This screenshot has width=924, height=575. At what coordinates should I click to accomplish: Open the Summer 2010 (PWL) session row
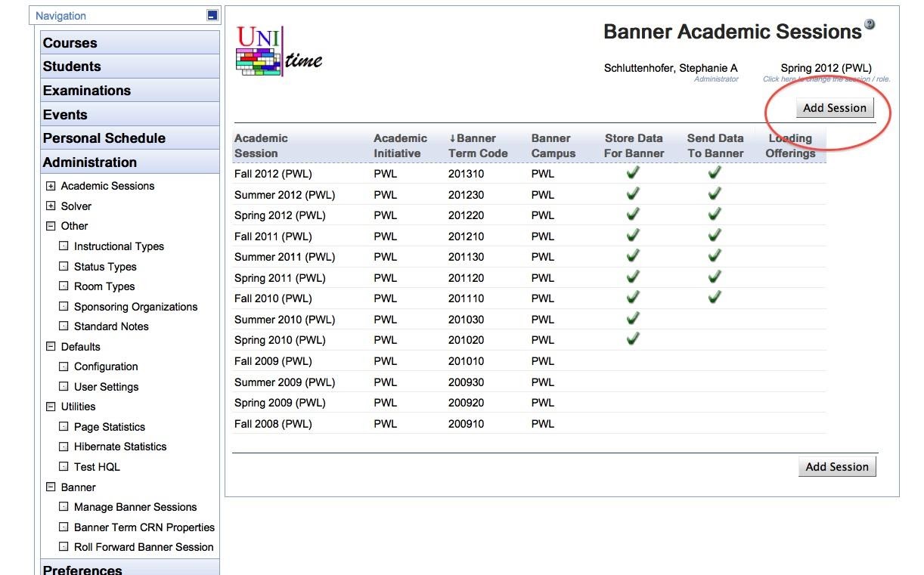tap(529, 320)
